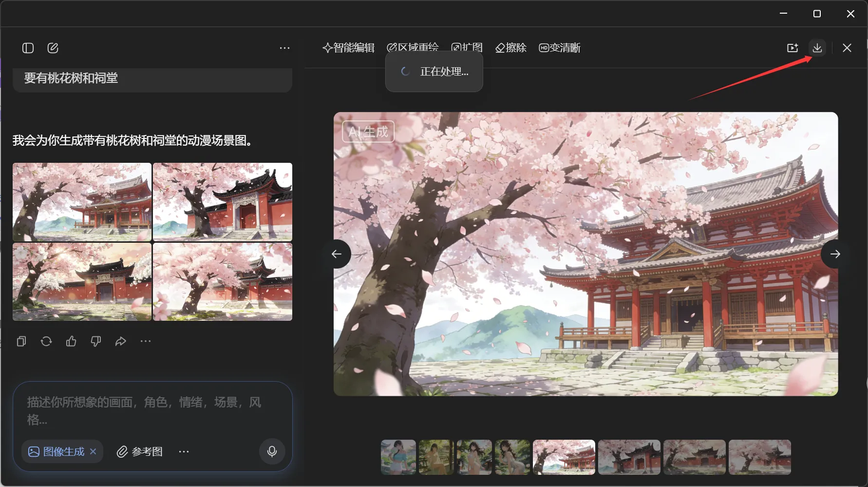The width and height of the screenshot is (868, 487).
Task: Remove the 图像生成 tag
Action: click(x=93, y=451)
